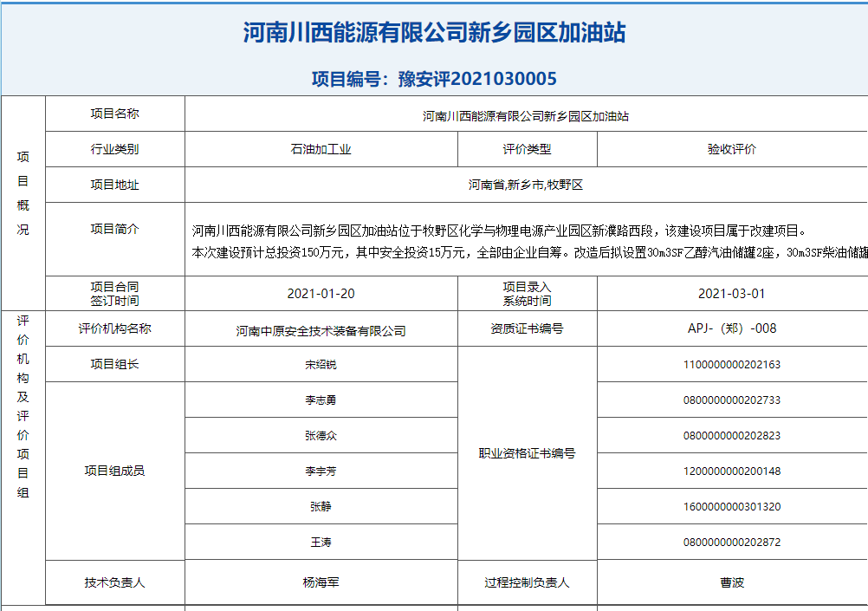Select member name 王涛
The height and width of the screenshot is (611, 868).
pos(321,542)
